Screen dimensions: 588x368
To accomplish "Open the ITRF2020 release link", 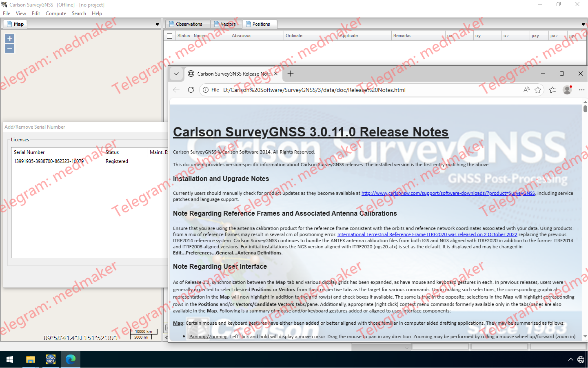I will 427,234.
